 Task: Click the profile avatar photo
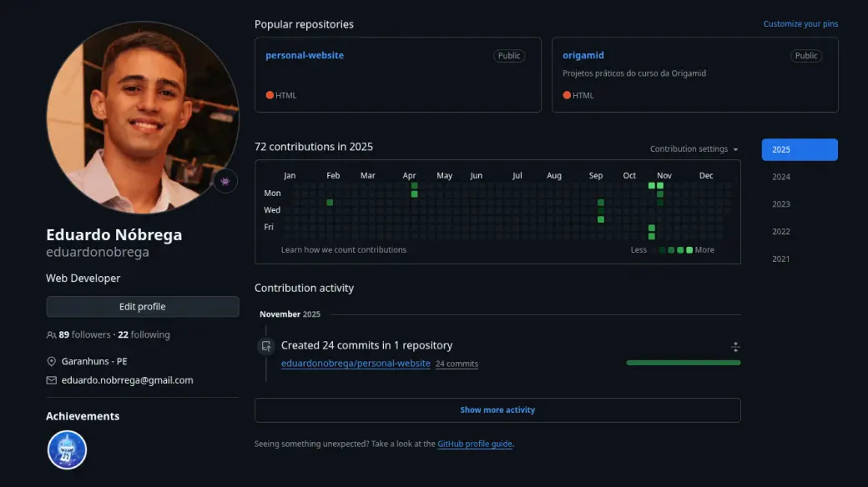[142, 117]
